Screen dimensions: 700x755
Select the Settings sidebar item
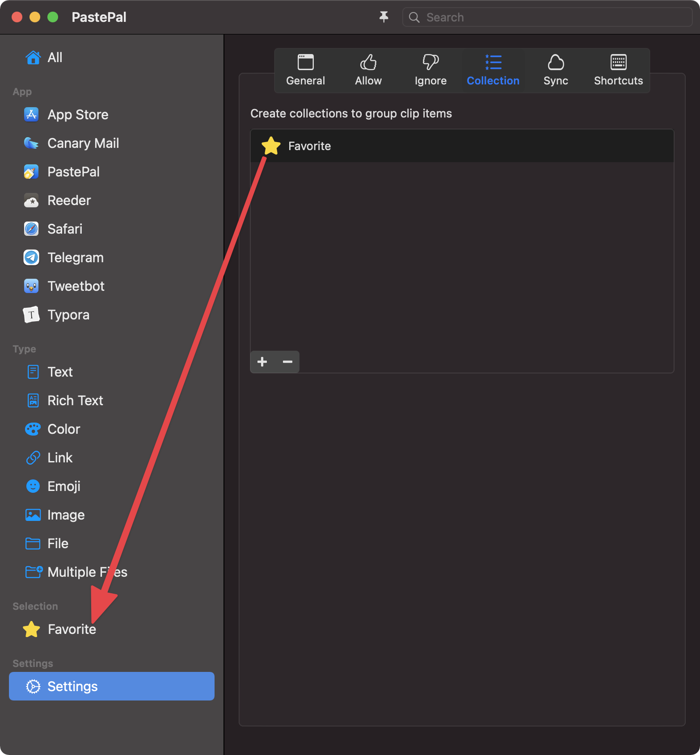[x=112, y=686]
